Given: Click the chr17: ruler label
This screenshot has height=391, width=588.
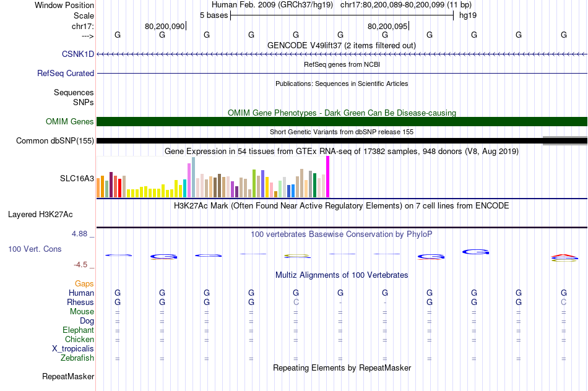Looking at the screenshot, I should click(x=83, y=26).
